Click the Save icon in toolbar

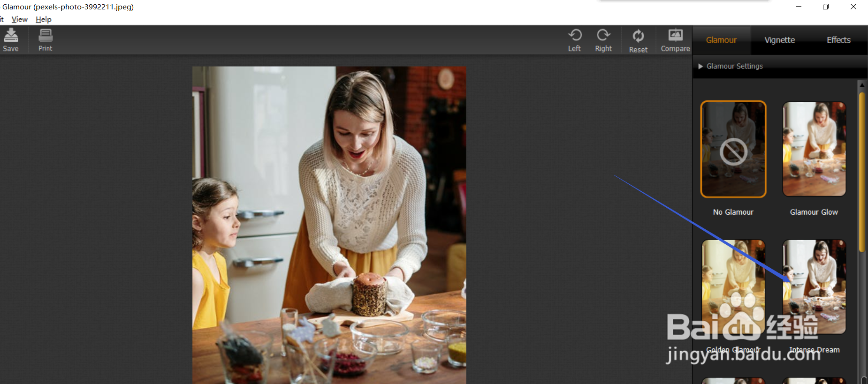tap(11, 39)
